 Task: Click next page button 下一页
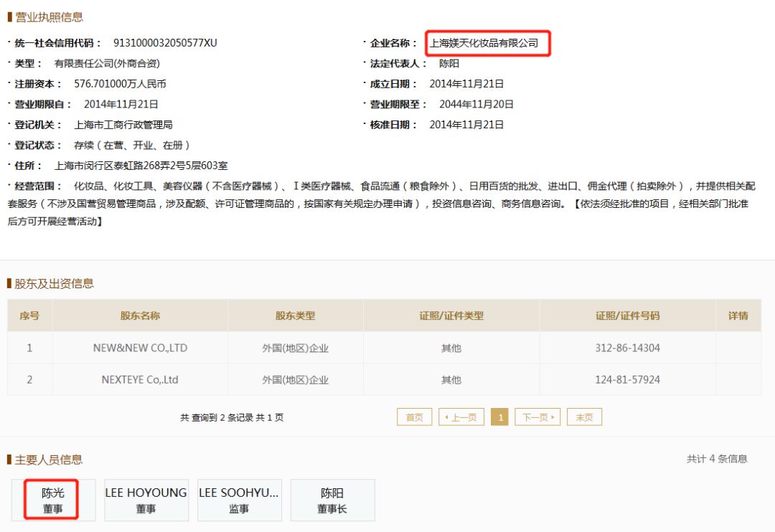[537, 417]
